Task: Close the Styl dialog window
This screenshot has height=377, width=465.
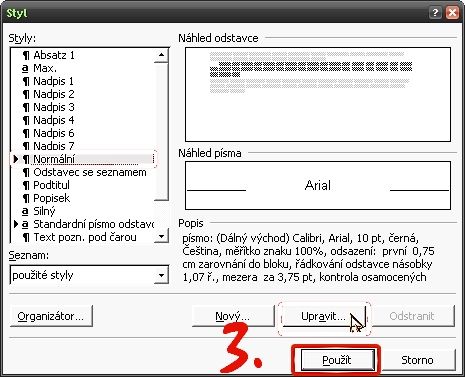Action: pyautogui.click(x=452, y=13)
